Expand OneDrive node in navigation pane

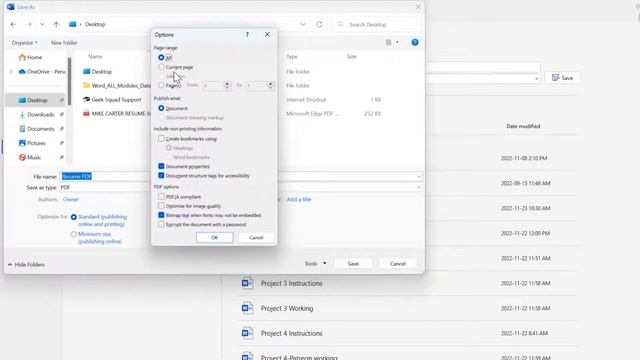[11, 71]
